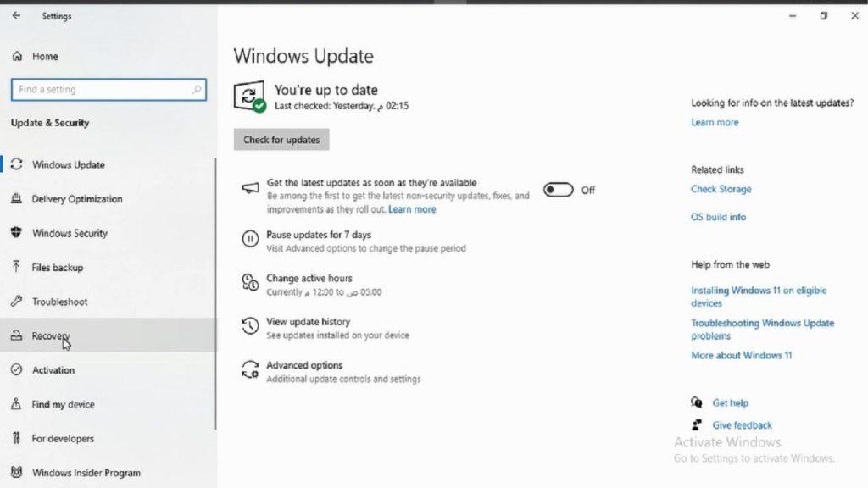Image resolution: width=868 pixels, height=488 pixels.
Task: Open the Check Storage link
Action: (721, 190)
